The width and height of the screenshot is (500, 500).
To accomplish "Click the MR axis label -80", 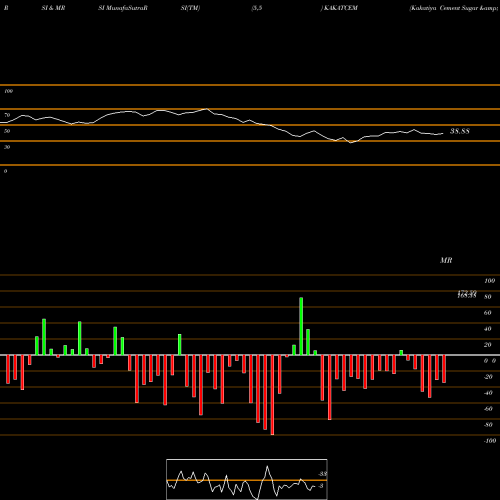I will (488, 425).
